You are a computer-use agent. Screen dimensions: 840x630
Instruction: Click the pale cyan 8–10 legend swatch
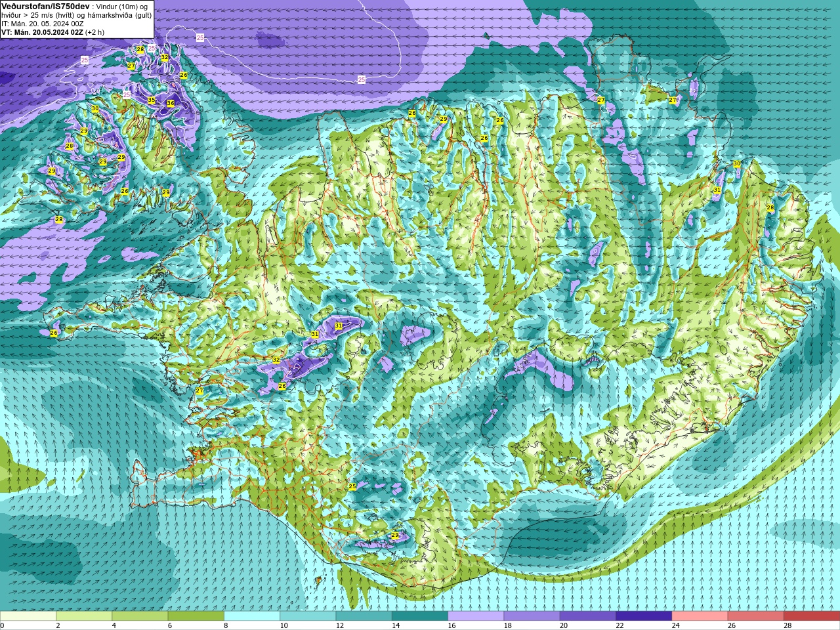252,616
